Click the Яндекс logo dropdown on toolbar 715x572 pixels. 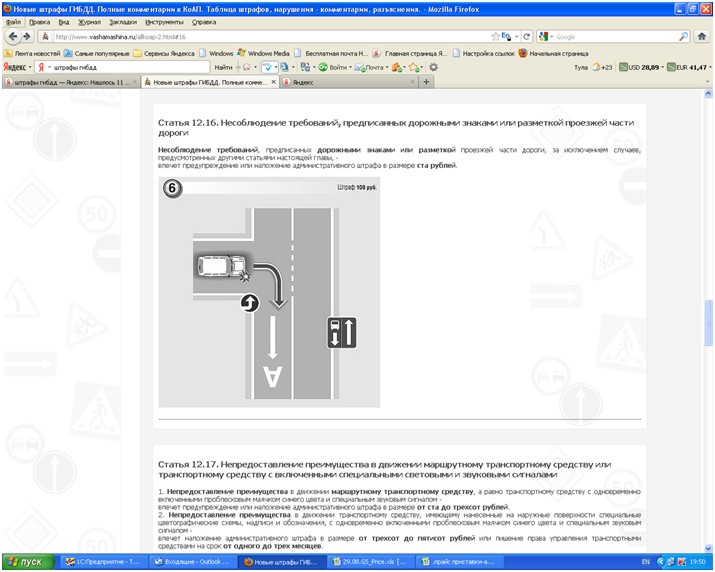coord(17,67)
